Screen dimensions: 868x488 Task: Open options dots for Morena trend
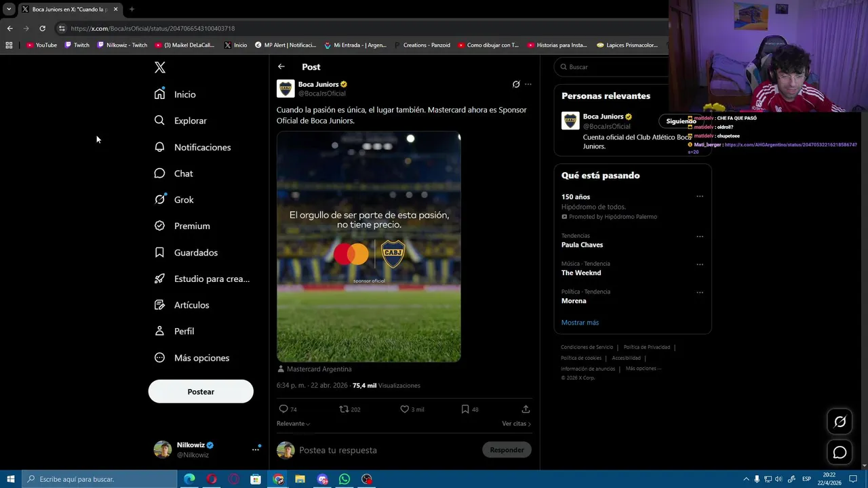tap(700, 292)
